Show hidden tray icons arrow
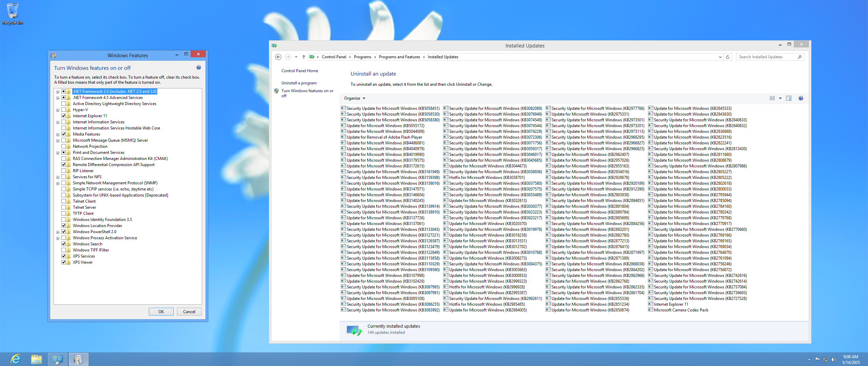This screenshot has width=868, height=366. point(809,360)
